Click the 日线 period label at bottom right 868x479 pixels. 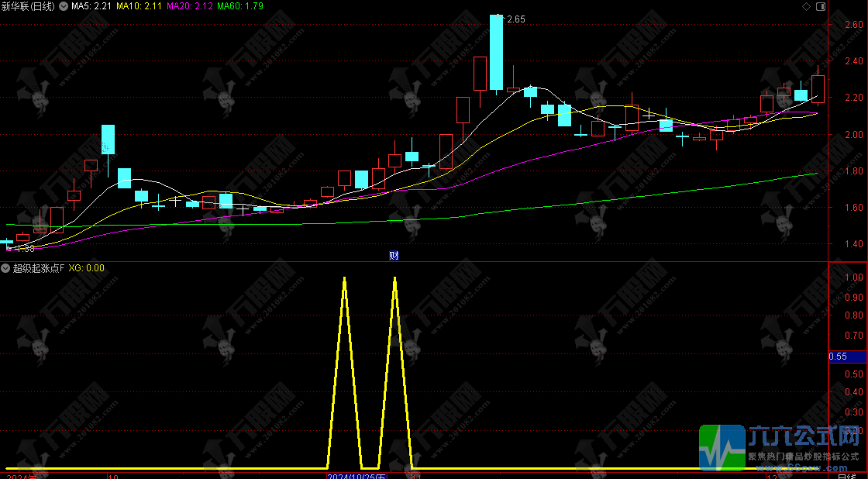(847, 474)
